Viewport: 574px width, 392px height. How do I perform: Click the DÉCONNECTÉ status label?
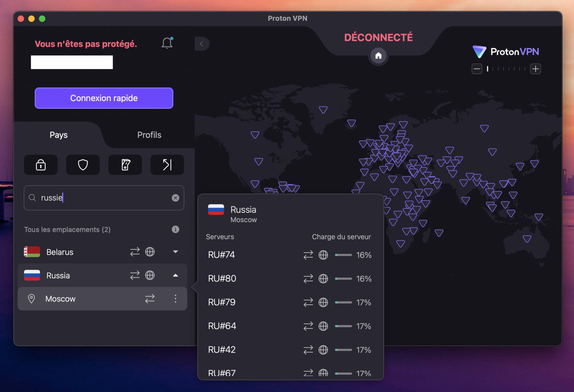(378, 37)
